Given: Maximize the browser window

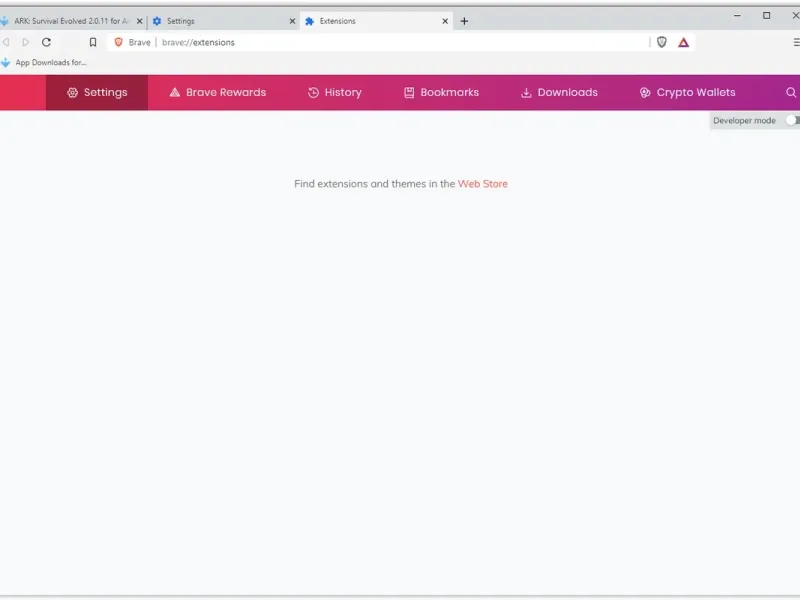Looking at the screenshot, I should pyautogui.click(x=766, y=16).
